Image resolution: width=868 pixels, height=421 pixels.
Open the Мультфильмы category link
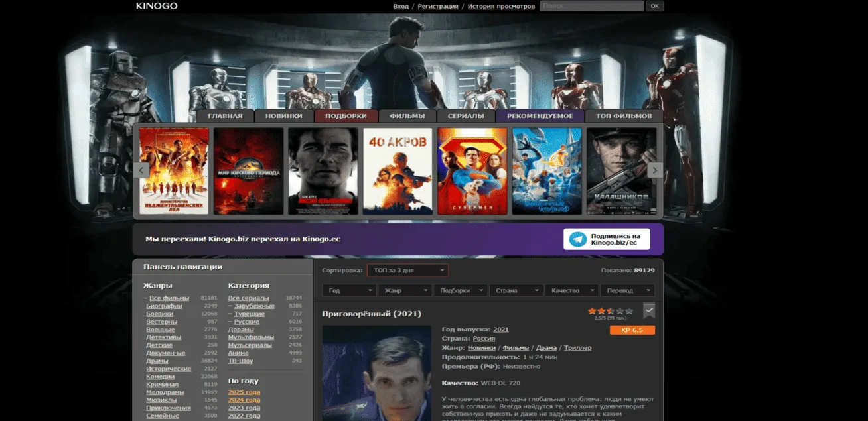click(251, 337)
